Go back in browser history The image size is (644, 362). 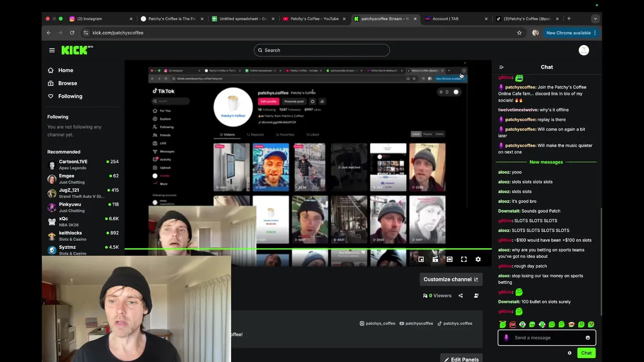49,33
